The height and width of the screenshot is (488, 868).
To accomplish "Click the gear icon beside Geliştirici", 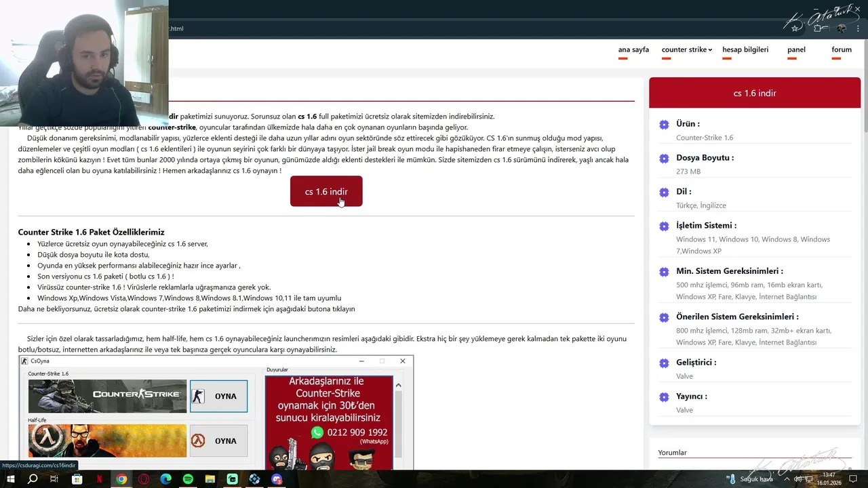I will tap(664, 363).
